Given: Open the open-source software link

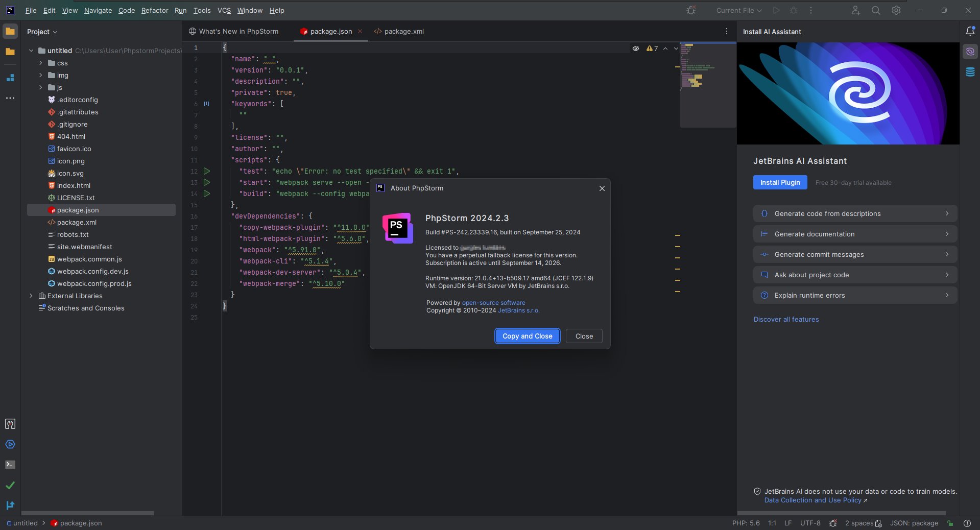Looking at the screenshot, I should pyautogui.click(x=493, y=303).
